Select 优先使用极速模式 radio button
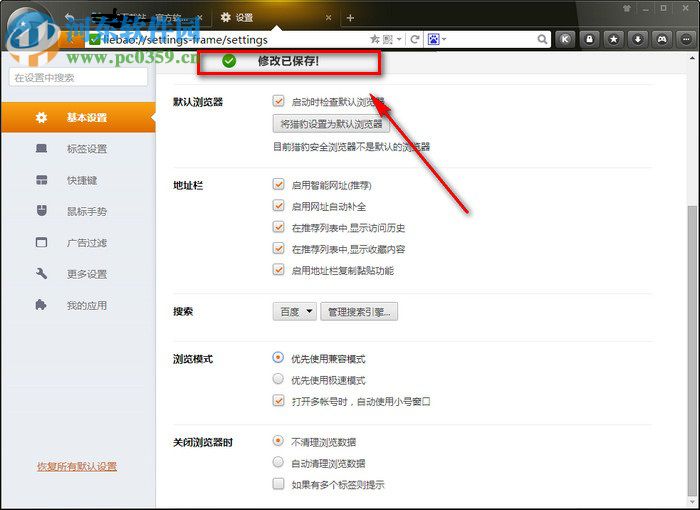The height and width of the screenshot is (510, 700). coord(278,379)
